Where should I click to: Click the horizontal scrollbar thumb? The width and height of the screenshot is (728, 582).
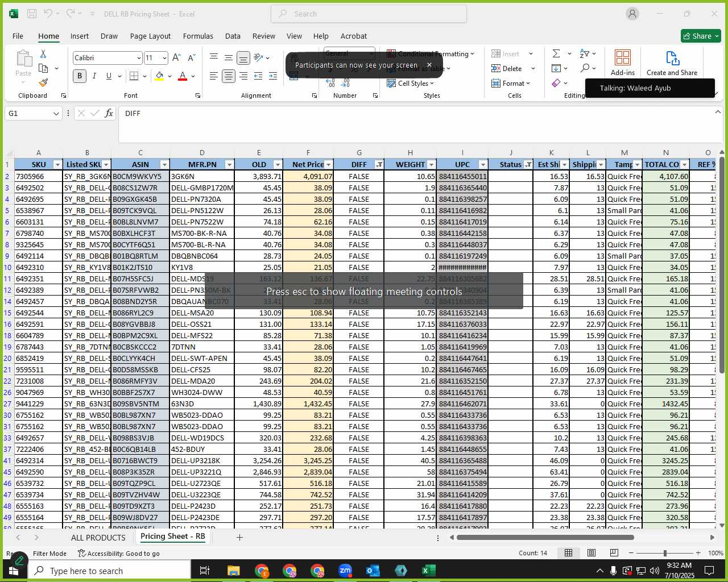pos(545,537)
